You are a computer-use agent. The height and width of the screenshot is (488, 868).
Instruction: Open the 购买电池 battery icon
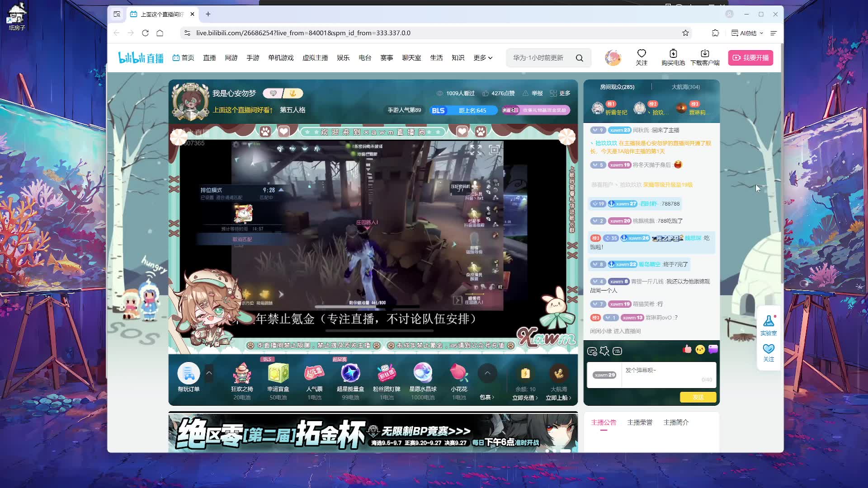673,53
